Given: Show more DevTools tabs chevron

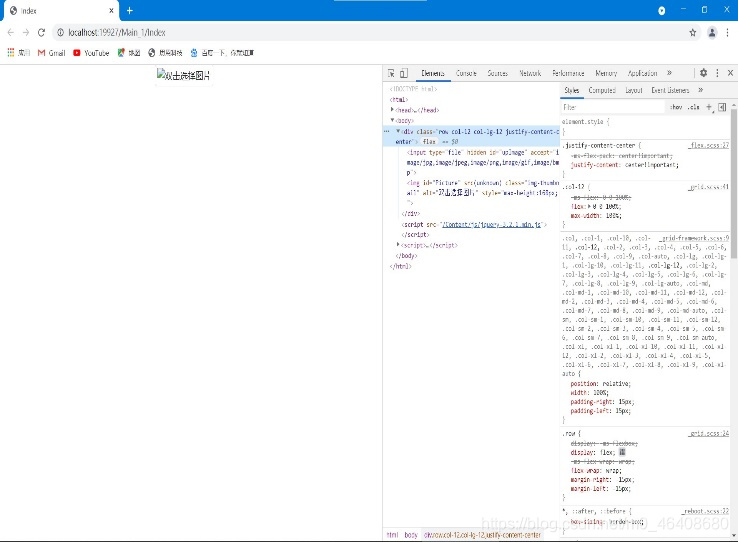Looking at the screenshot, I should point(669,73).
